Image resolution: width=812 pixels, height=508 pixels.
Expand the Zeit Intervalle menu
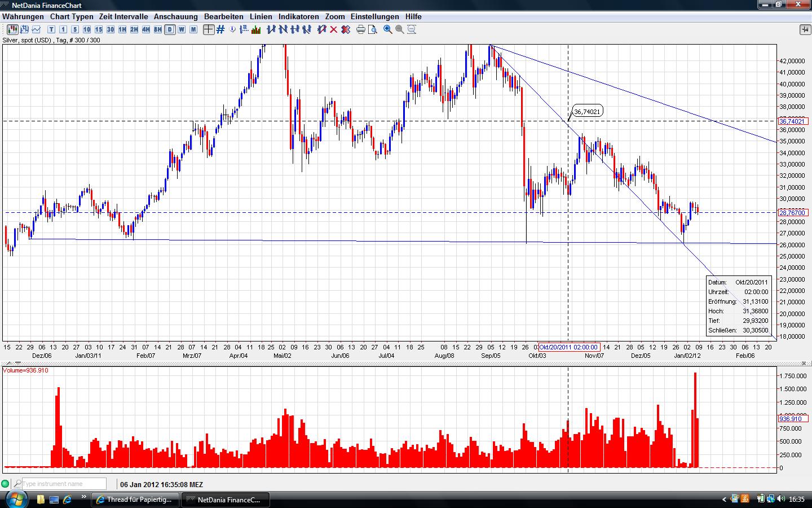123,17
